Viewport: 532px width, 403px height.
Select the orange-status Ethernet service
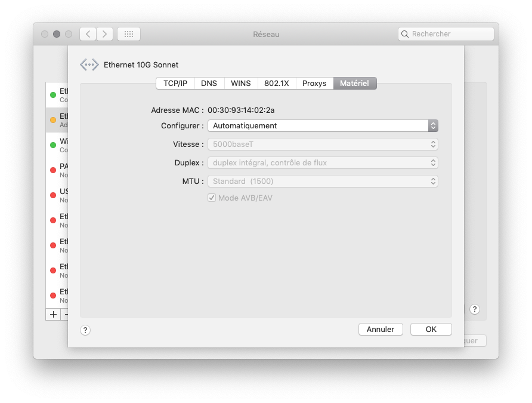[57, 120]
